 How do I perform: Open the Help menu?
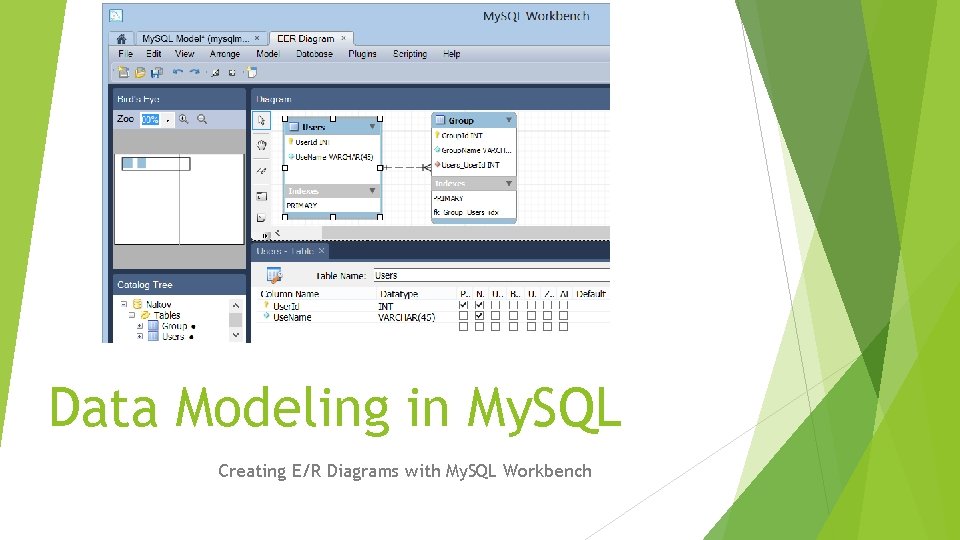point(451,54)
